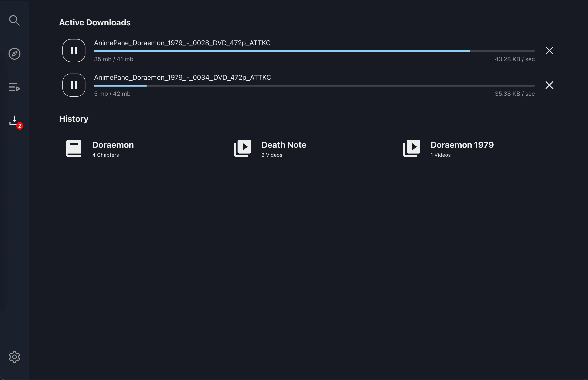This screenshot has width=588, height=380.
Task: Click the Death Note video icon
Action: (243, 148)
